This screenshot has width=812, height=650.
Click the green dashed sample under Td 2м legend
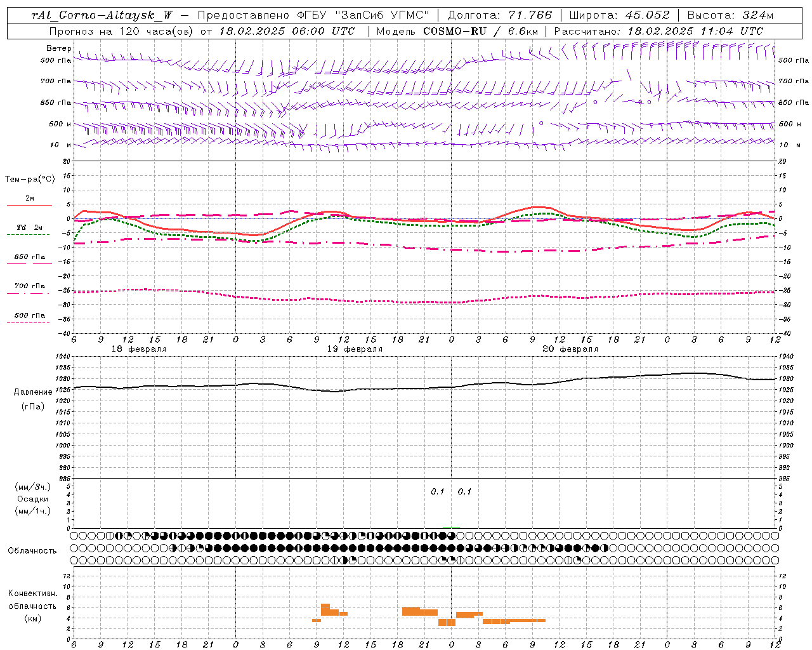(x=28, y=235)
